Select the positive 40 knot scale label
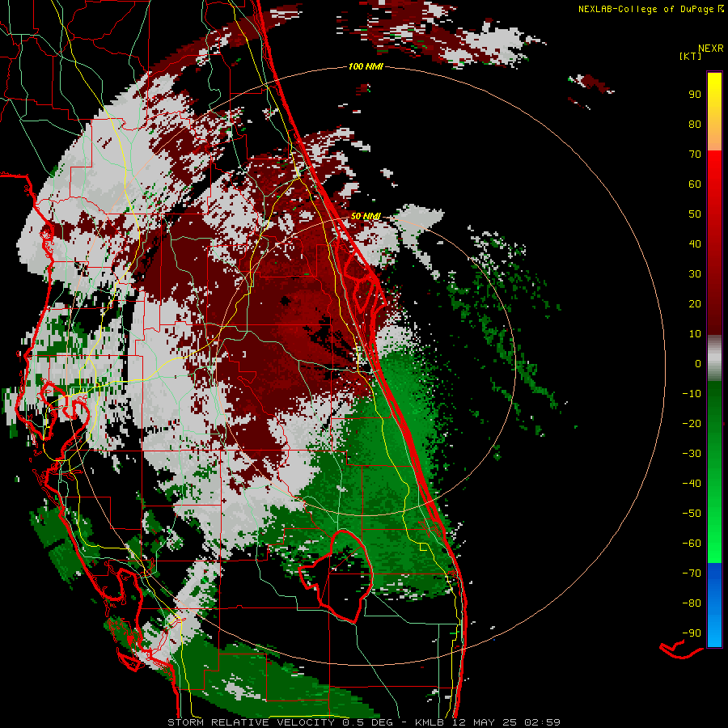 [x=695, y=243]
